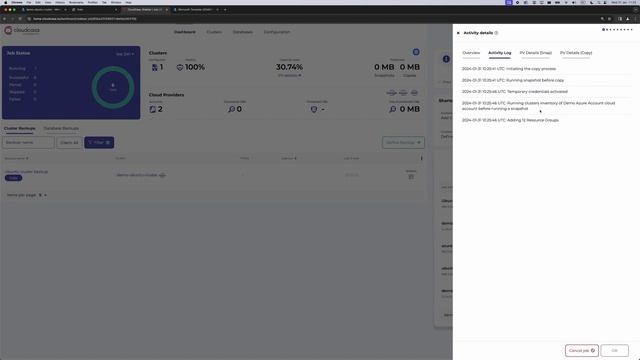The height and width of the screenshot is (360, 640).
Task: Click the blue info icon behind the panel
Action: click(446, 59)
